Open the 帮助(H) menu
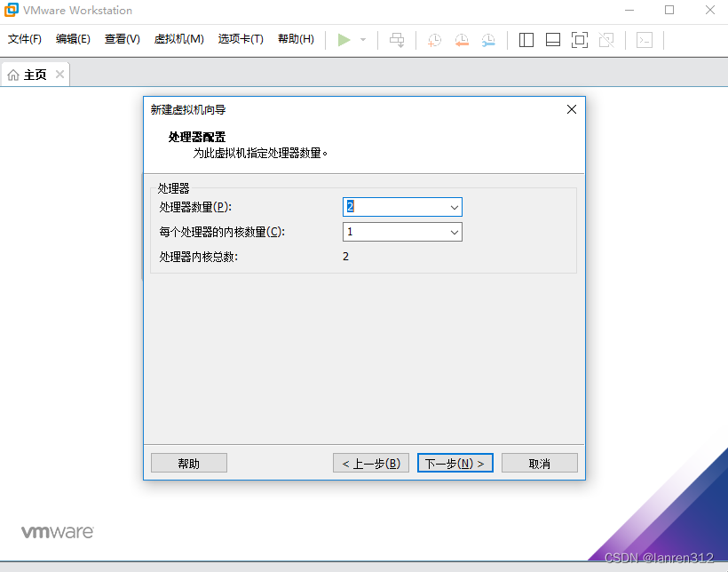Viewport: 728px width, 572px height. tap(296, 39)
